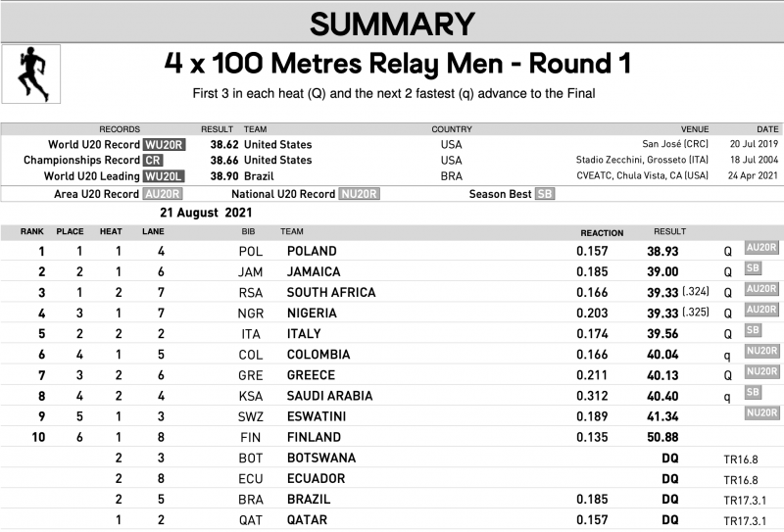This screenshot has height=532, width=784.
Task: Click the AU20R legend badge
Action: point(161,194)
